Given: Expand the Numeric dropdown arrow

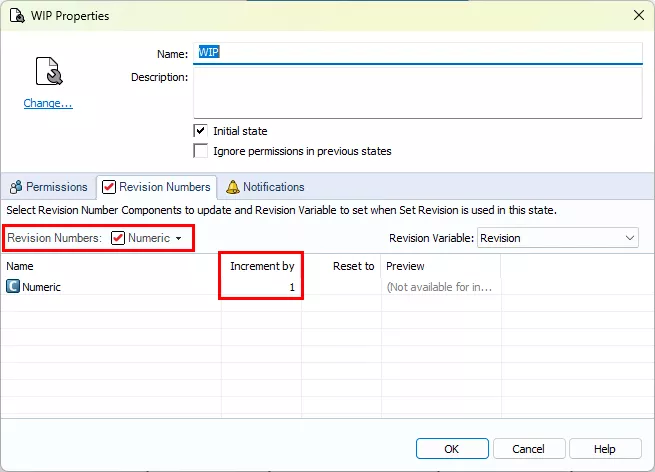Looking at the screenshot, I should [x=179, y=239].
